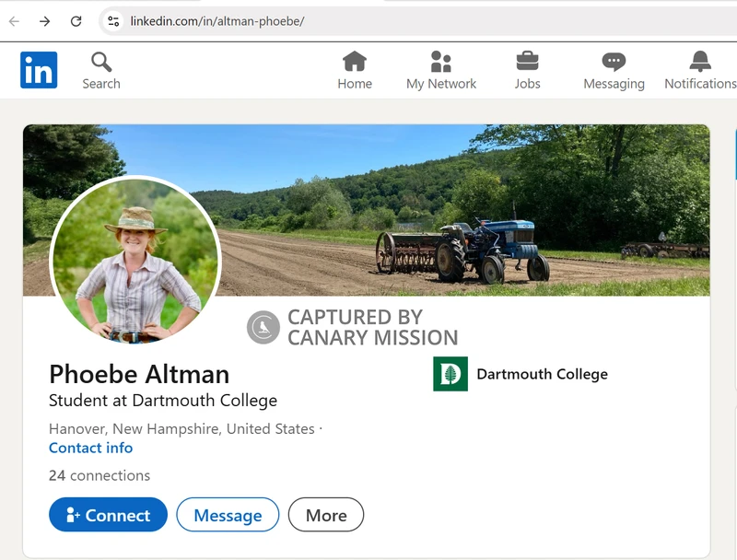The width and height of the screenshot is (737, 560).
Task: Expand the More options button
Action: point(326,515)
